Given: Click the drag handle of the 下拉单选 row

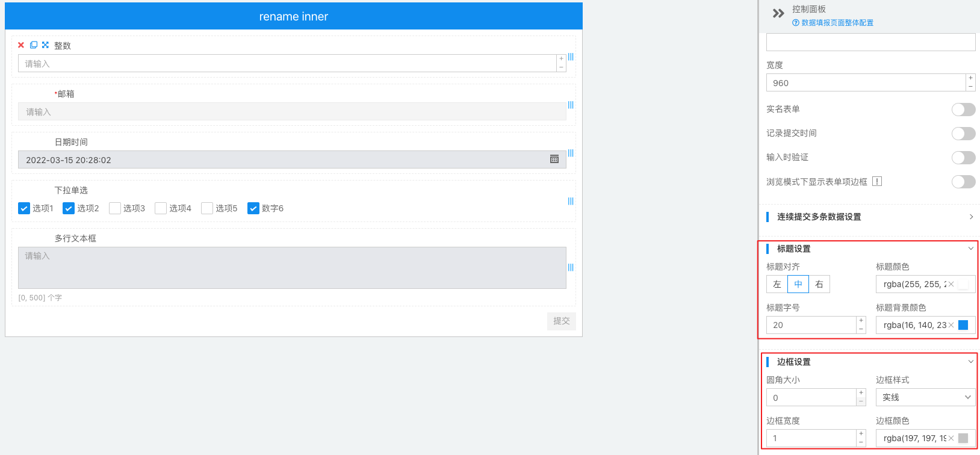Looking at the screenshot, I should pyautogui.click(x=571, y=201).
